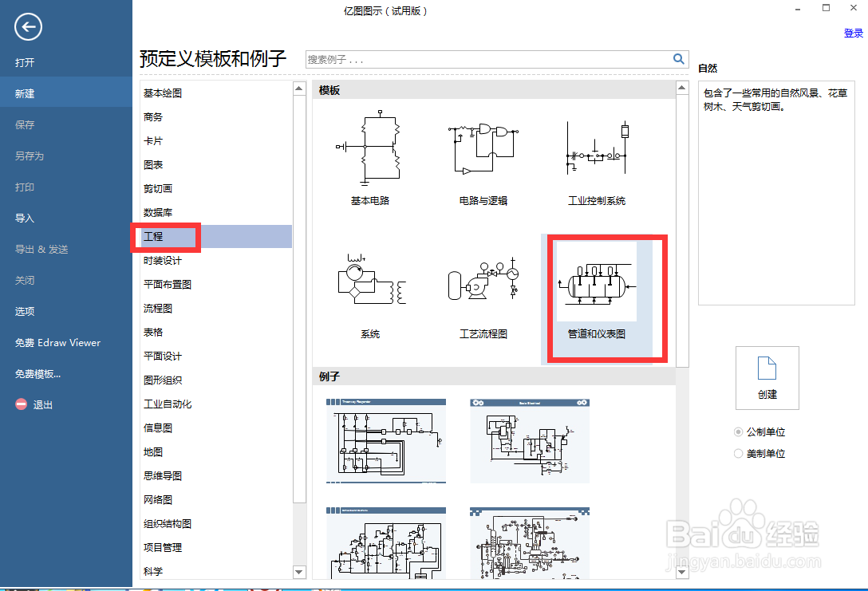Click the 登录 login link
The height and width of the screenshot is (591, 868).
853,33
